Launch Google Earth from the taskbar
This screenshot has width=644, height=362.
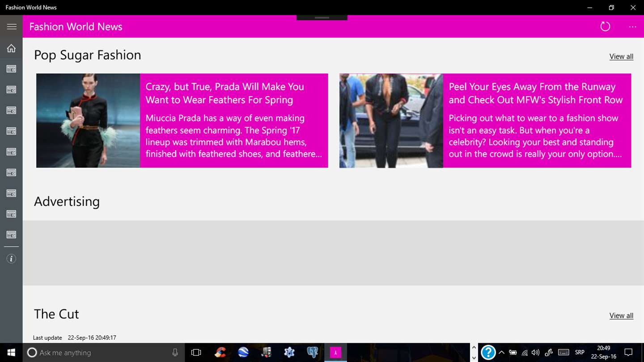coord(243,353)
